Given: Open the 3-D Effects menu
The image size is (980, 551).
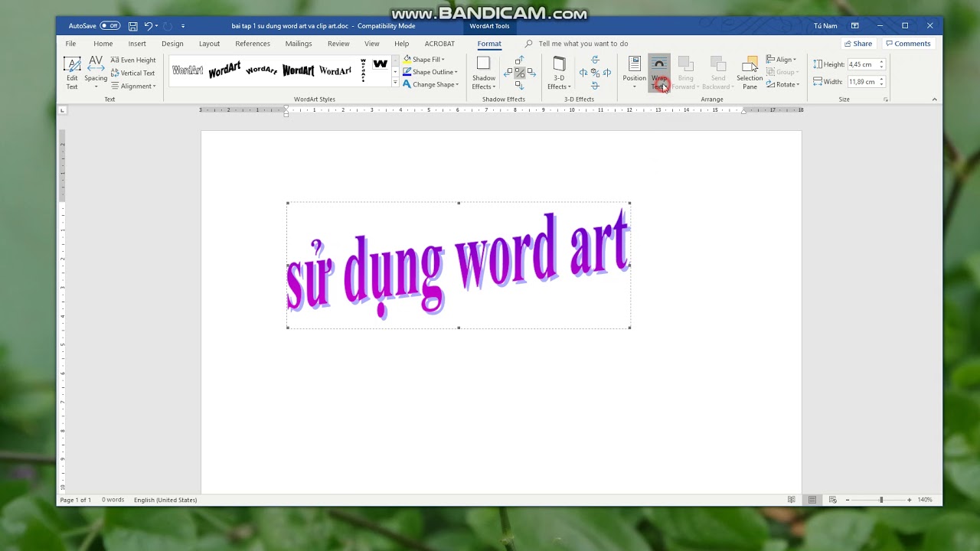Looking at the screenshot, I should click(559, 73).
